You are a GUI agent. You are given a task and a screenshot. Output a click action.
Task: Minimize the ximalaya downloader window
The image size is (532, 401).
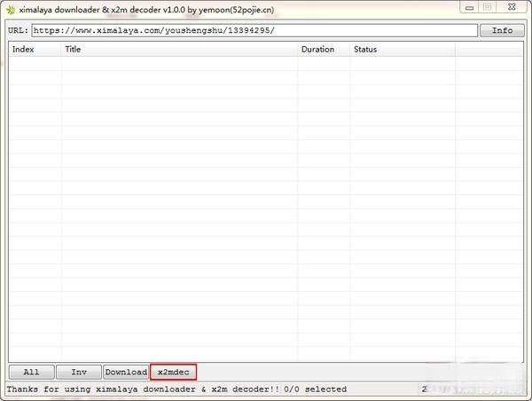pos(469,7)
